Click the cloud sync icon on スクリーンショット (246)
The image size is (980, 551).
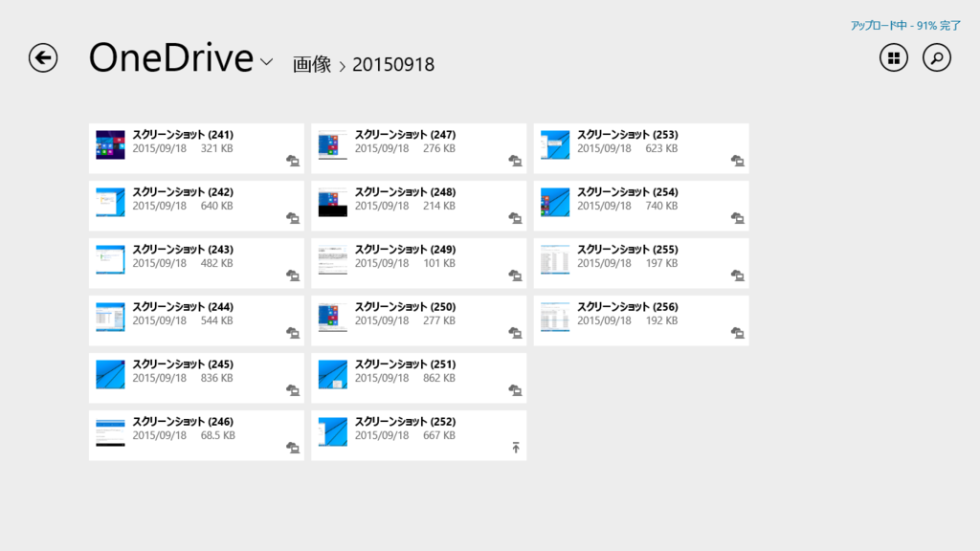point(293,447)
